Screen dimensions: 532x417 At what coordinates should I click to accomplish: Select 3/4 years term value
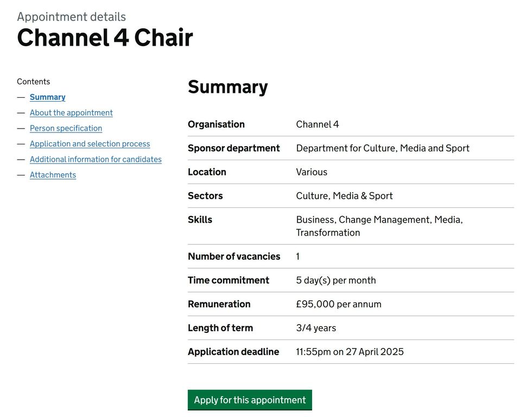[x=316, y=328]
